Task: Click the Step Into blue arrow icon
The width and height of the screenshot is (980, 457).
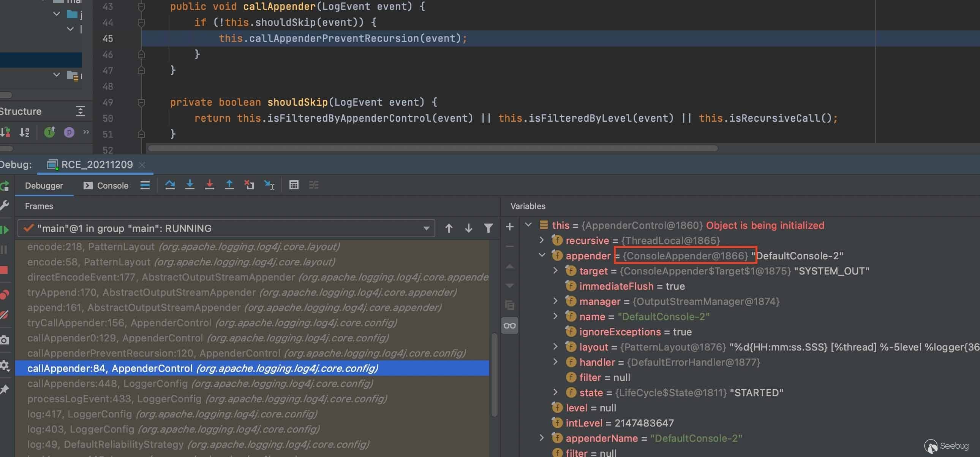Action: pyautogui.click(x=190, y=185)
